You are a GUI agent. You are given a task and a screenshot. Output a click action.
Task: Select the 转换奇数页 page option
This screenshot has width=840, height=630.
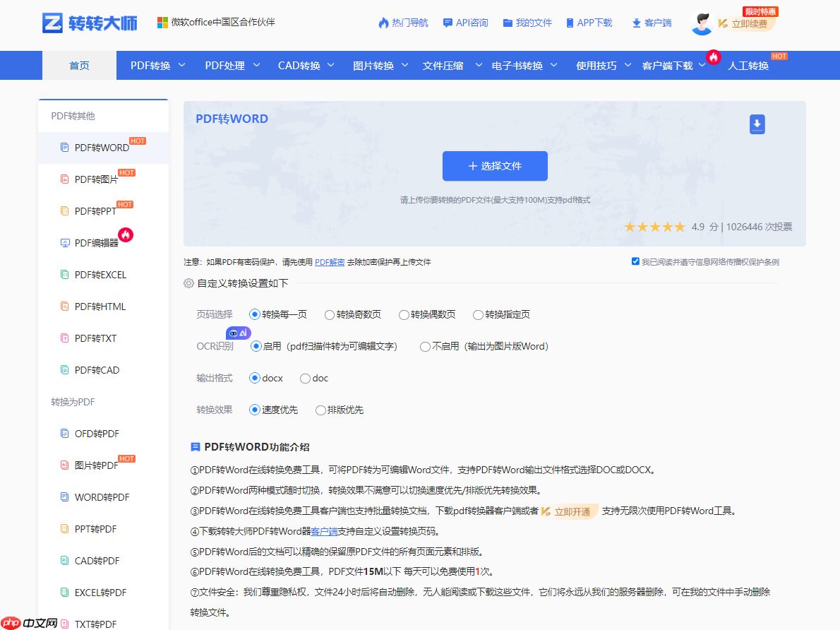coord(329,314)
